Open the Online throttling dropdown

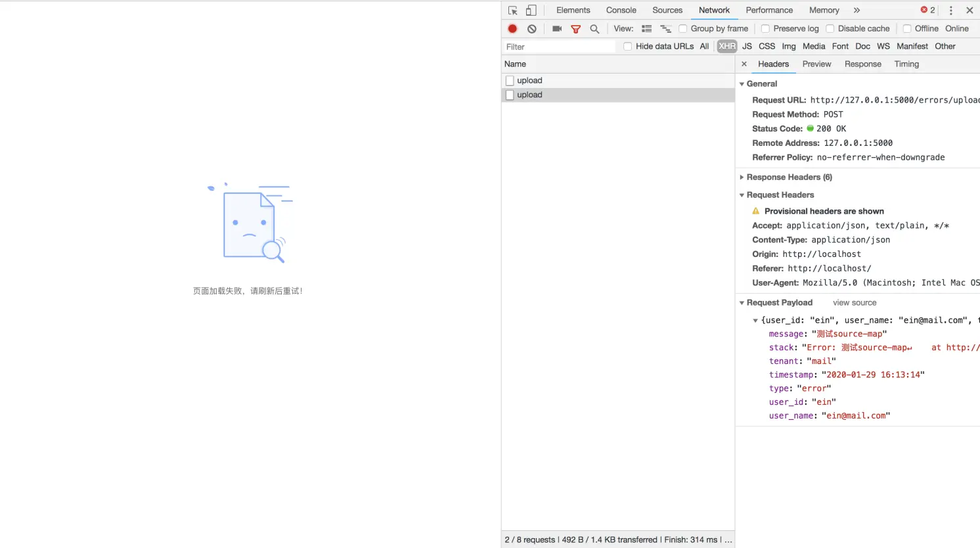click(x=957, y=29)
